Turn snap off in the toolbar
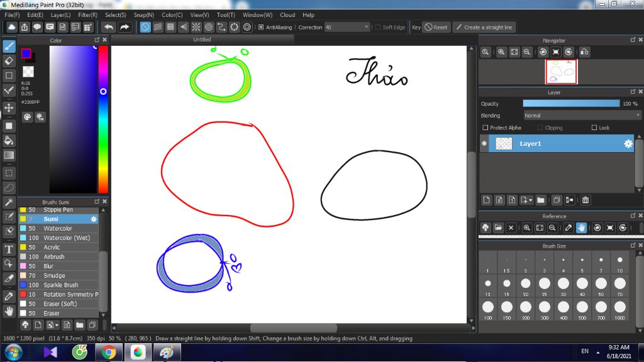Image resolution: width=644 pixels, height=362 pixels. point(145,28)
